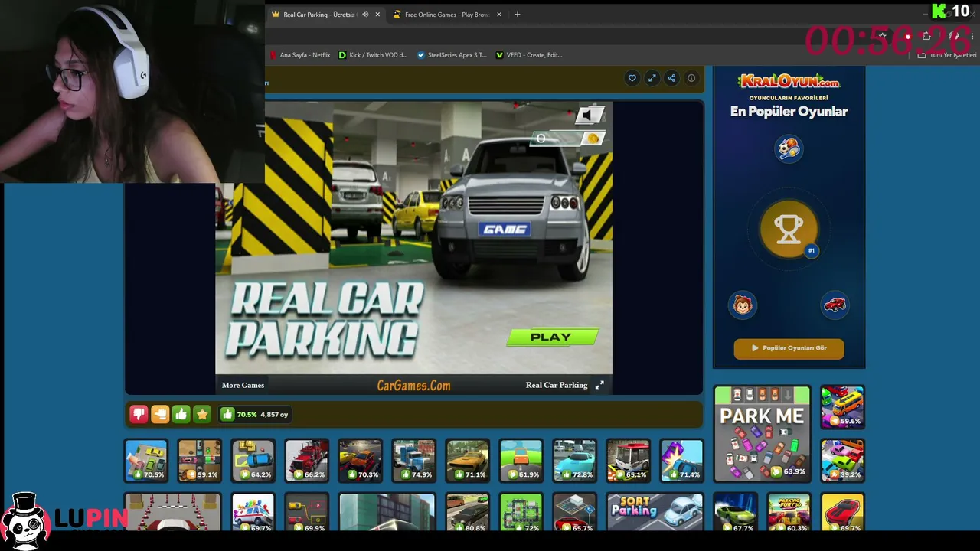The image size is (980, 551).
Task: Open the limousine game rated 80.8%
Action: pyautogui.click(x=467, y=513)
